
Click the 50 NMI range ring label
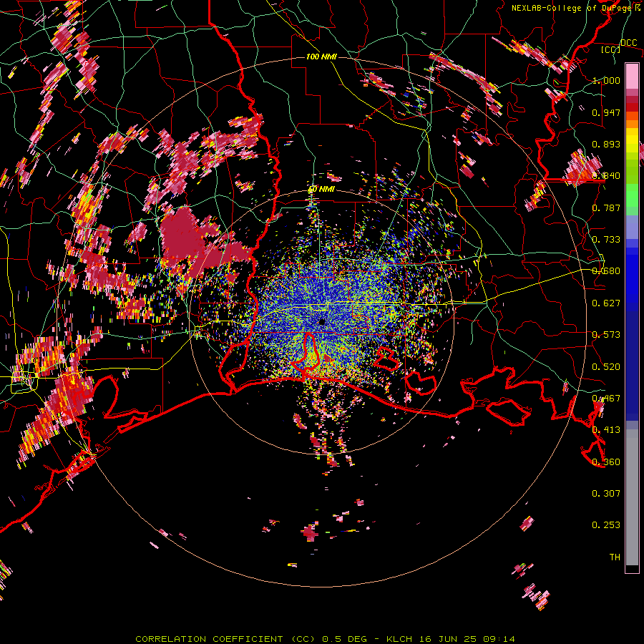321,190
